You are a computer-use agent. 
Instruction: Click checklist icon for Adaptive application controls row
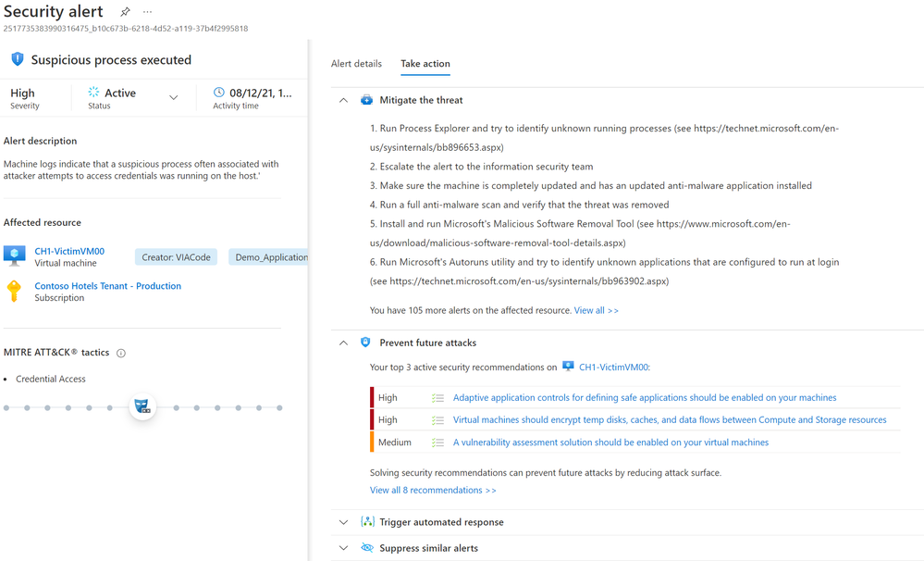click(437, 398)
